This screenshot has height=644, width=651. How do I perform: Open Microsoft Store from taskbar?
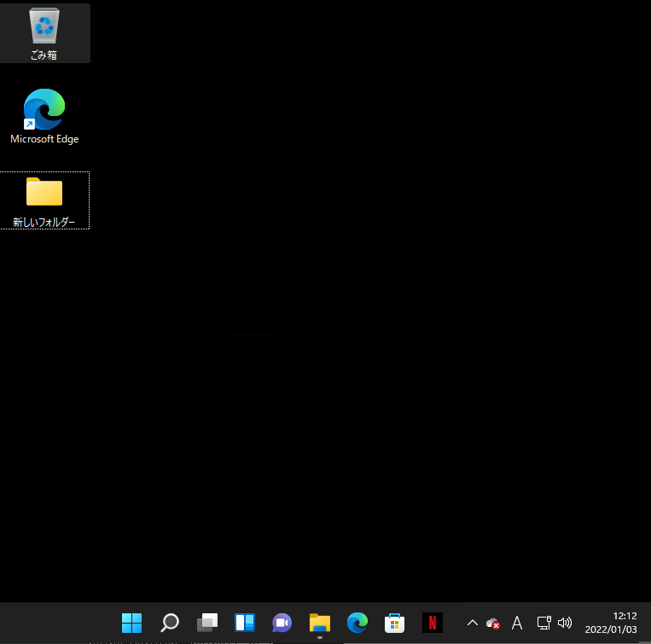(394, 623)
